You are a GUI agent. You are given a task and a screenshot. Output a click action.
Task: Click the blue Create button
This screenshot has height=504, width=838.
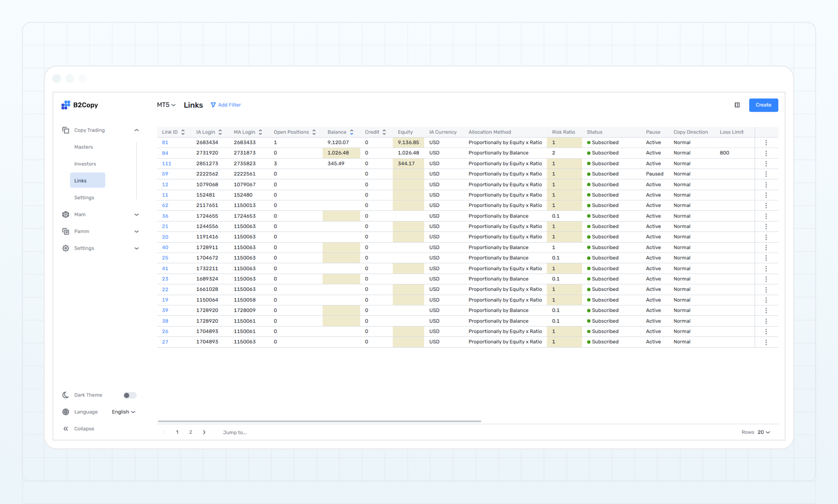pos(763,105)
